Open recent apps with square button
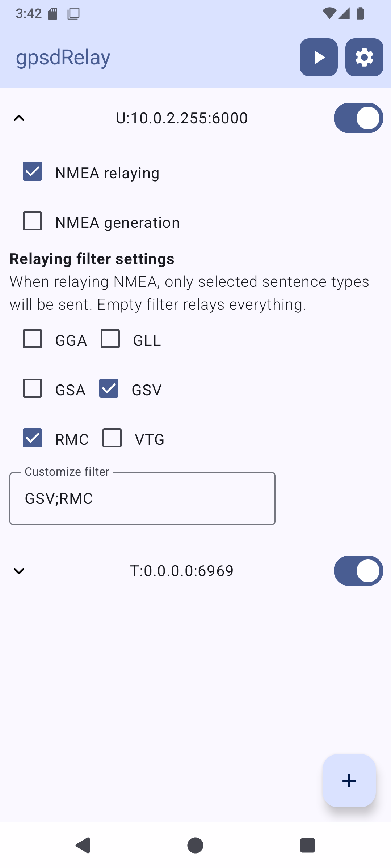The width and height of the screenshot is (391, 868). (307, 846)
